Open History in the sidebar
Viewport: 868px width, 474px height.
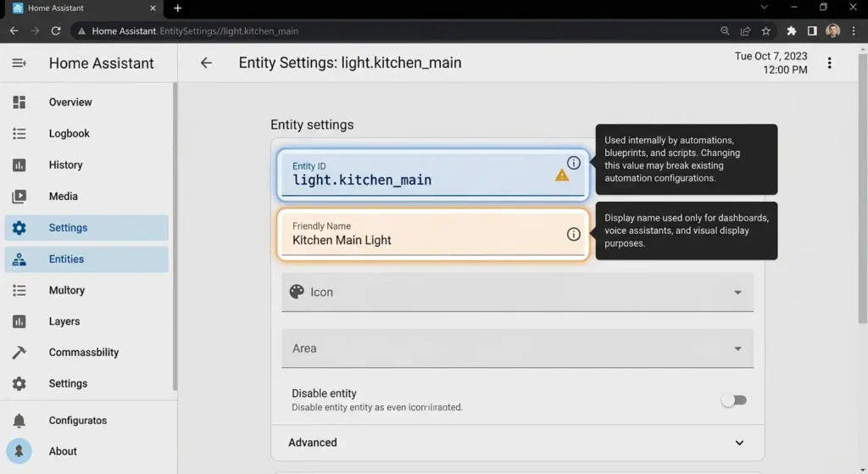(x=86, y=165)
